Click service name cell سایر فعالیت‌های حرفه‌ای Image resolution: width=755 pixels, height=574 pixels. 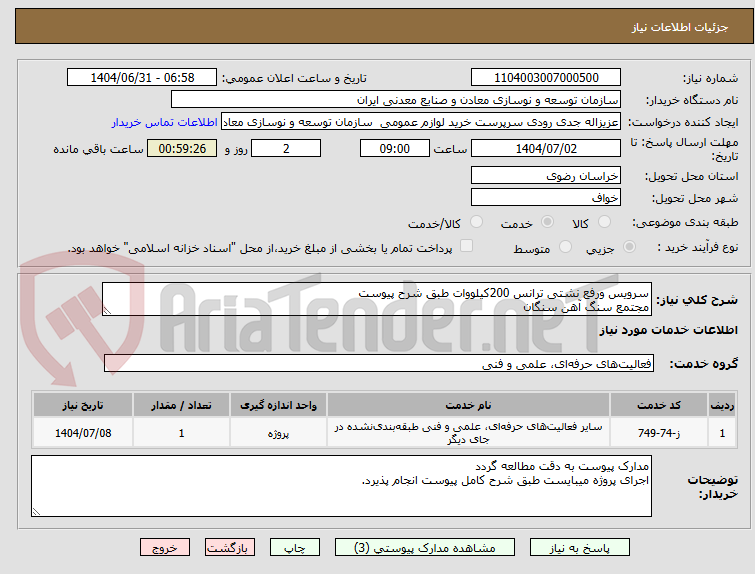pos(468,433)
